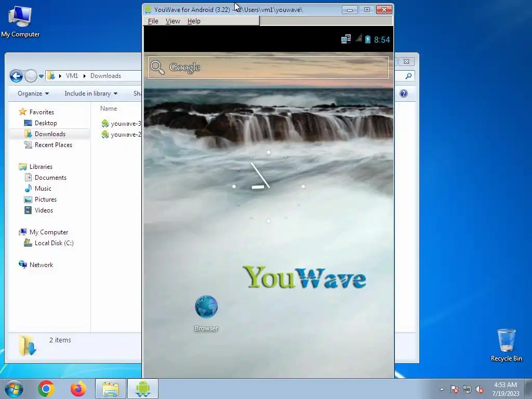The image size is (532, 399).
Task: Switch to Windows Explorer in the taskbar
Action: tap(111, 389)
